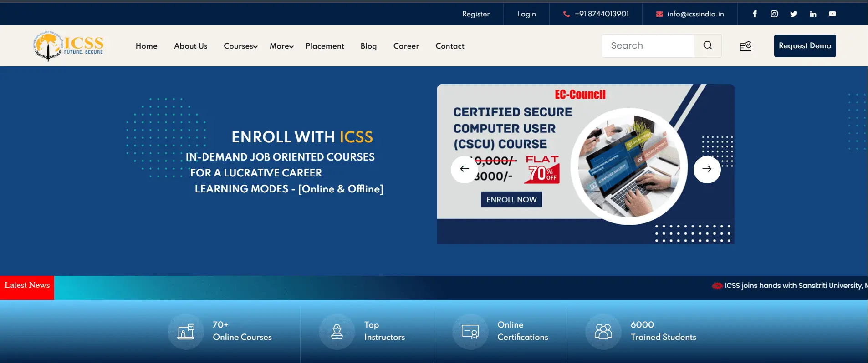The width and height of the screenshot is (868, 363).
Task: Expand the More dropdown menu
Action: click(x=281, y=46)
